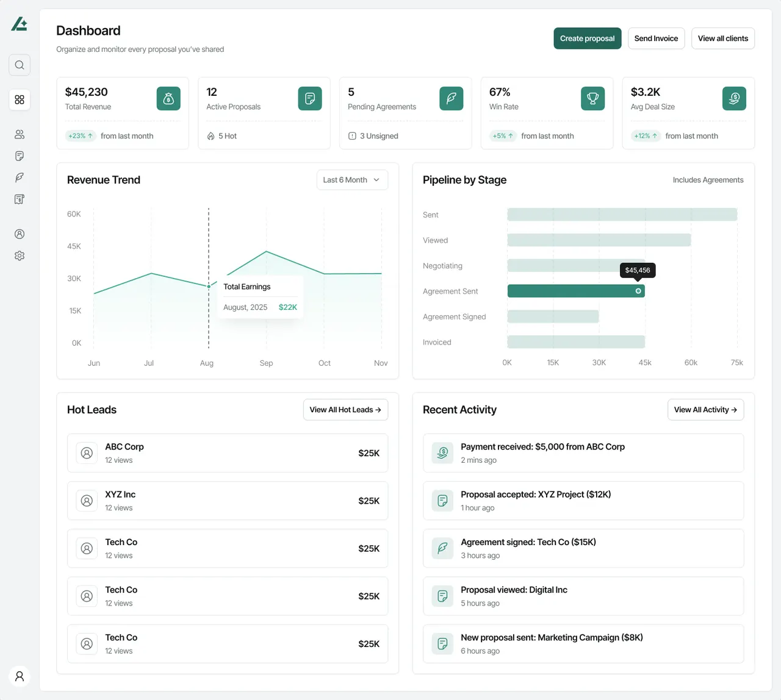Open the Proposal accepted: XYZ Project activity
Image resolution: width=781 pixels, height=700 pixels.
[583, 501]
